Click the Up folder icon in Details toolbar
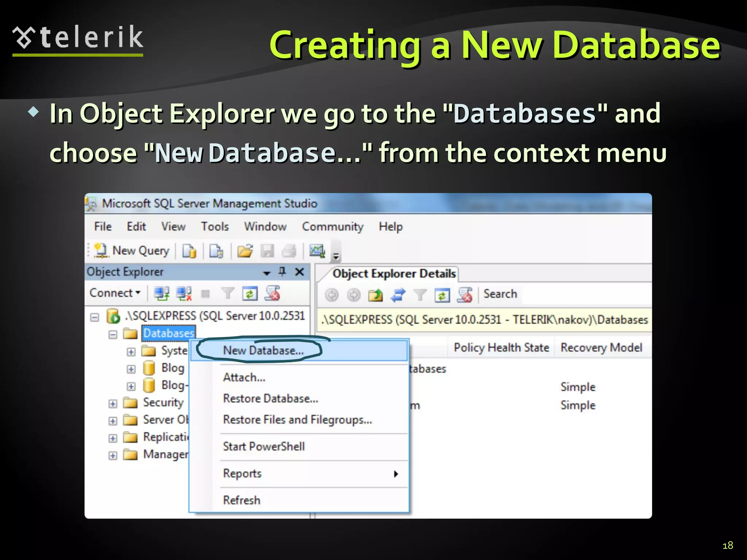The width and height of the screenshot is (747, 560). 375,295
